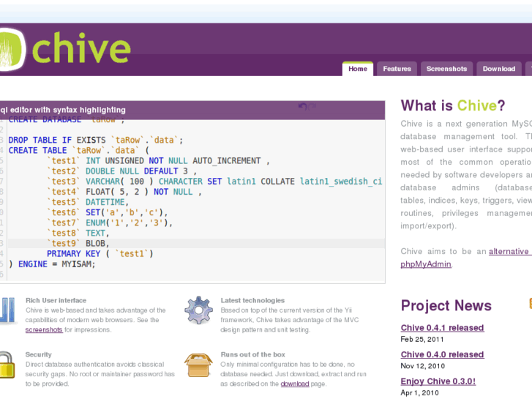The height and width of the screenshot is (399, 532).
Task: Click the undo arrow icon in editor header
Action: tap(303, 107)
